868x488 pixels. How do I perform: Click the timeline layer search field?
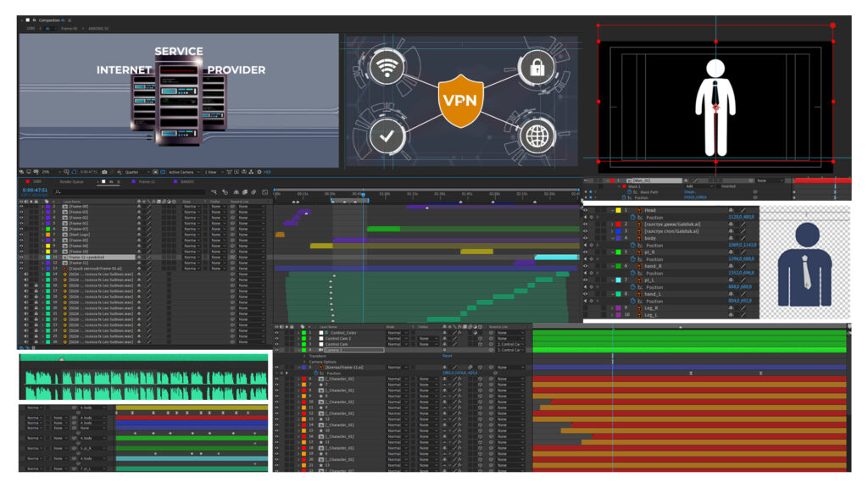pos(130,192)
